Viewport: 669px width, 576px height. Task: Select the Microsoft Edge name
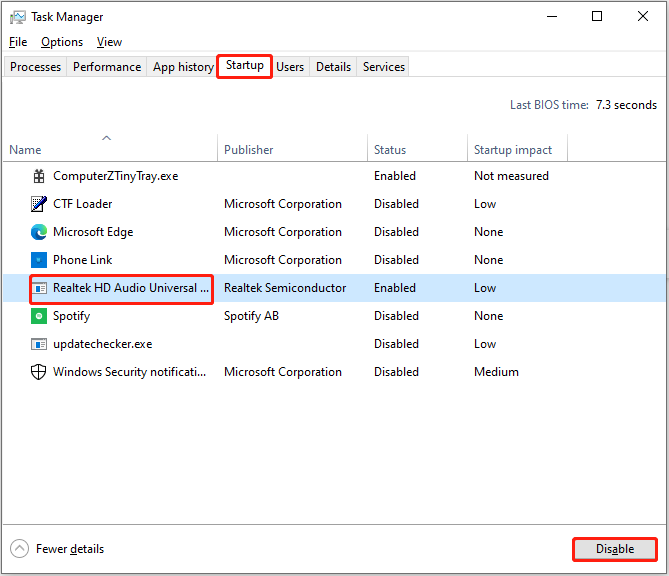tap(93, 232)
